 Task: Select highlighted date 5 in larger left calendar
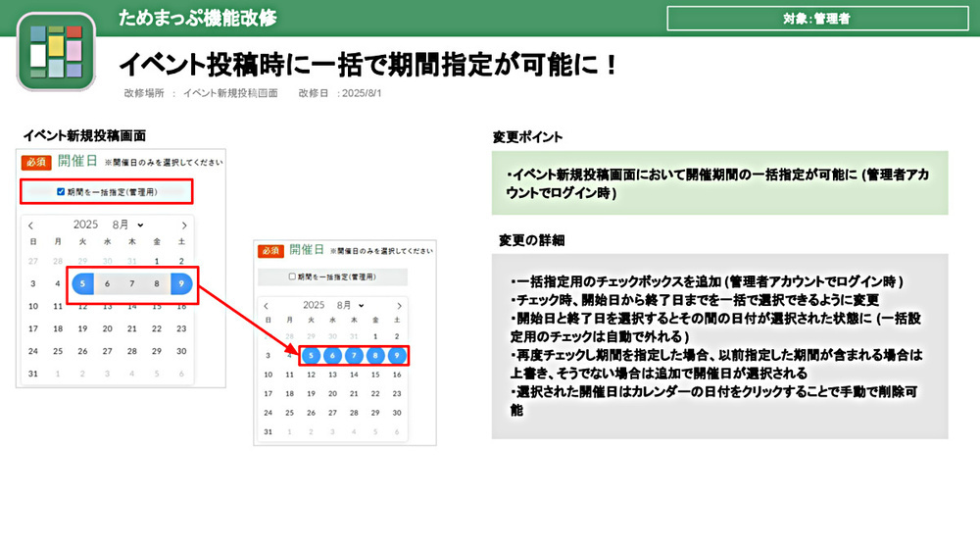(82, 283)
